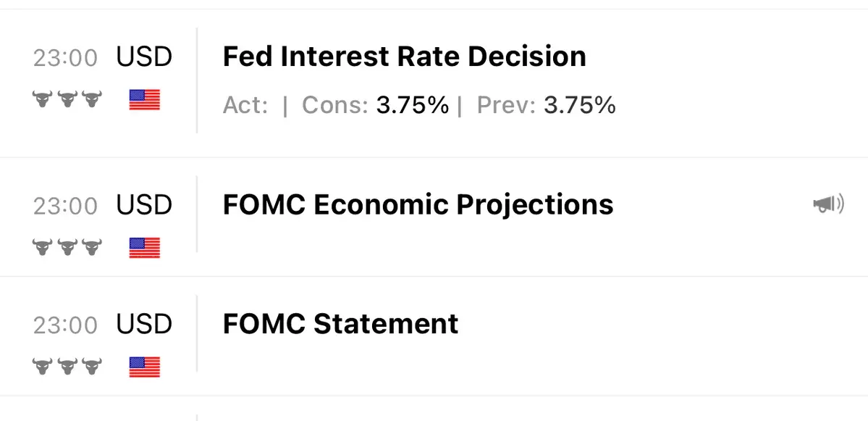Open FOMC Statement event
Screen dimensions: 868x421
point(340,323)
